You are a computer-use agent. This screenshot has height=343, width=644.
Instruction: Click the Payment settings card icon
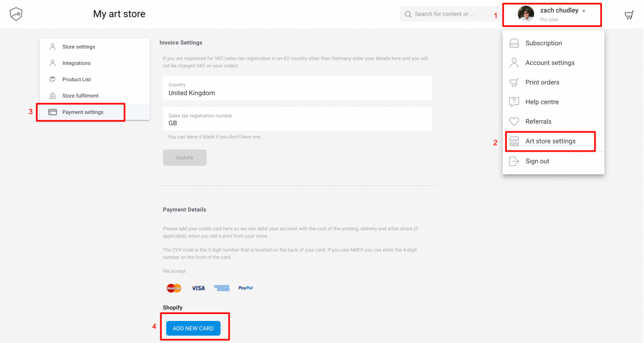(53, 112)
